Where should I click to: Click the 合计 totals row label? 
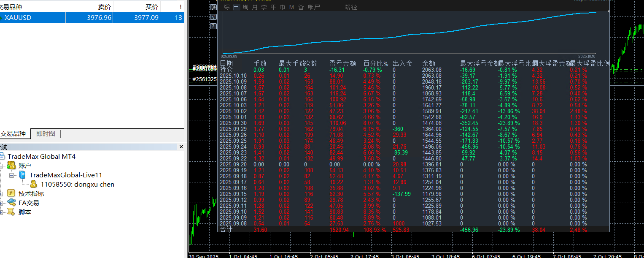point(226,229)
